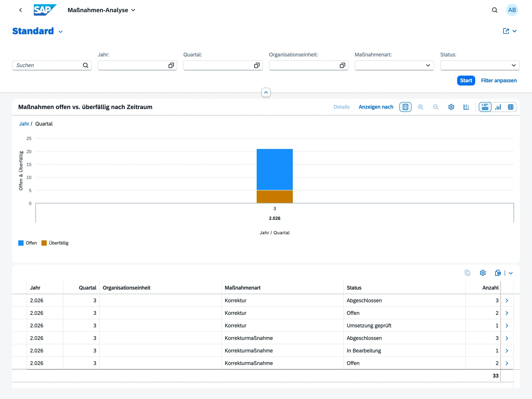Click the orange Überfällig legend swatch
Screen dimensions: 532x399
44,243
